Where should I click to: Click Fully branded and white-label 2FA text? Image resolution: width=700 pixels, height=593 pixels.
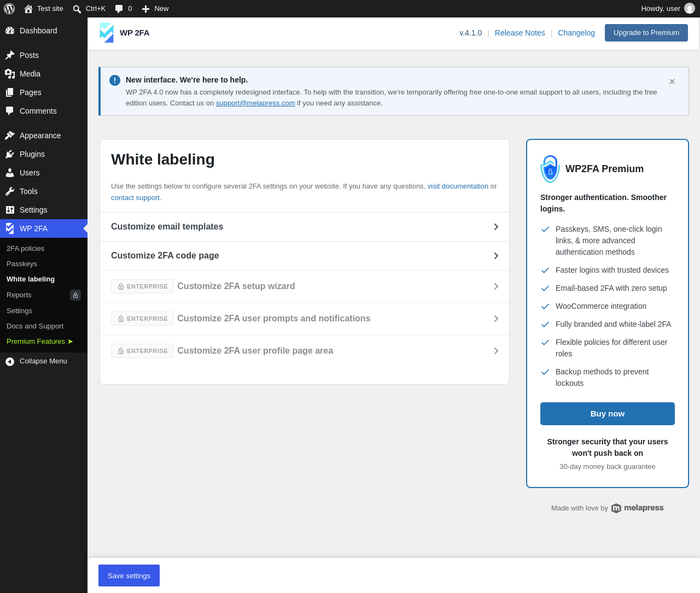(x=614, y=324)
